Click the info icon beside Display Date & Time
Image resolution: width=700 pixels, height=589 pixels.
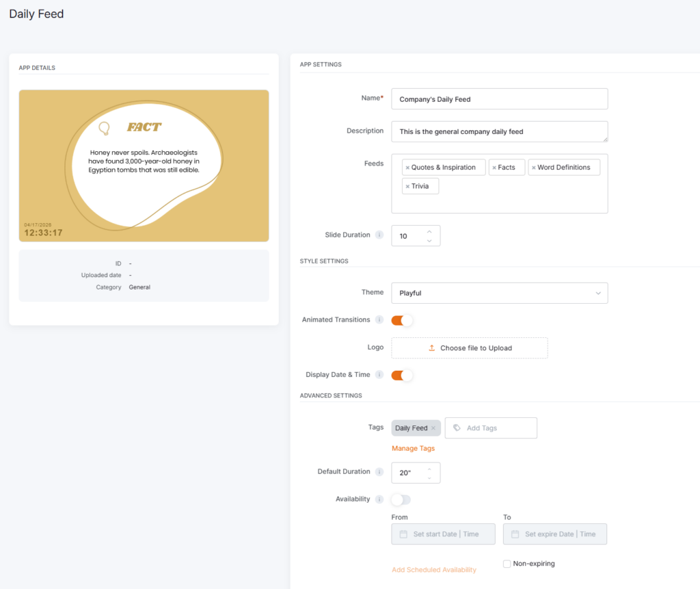coord(379,375)
